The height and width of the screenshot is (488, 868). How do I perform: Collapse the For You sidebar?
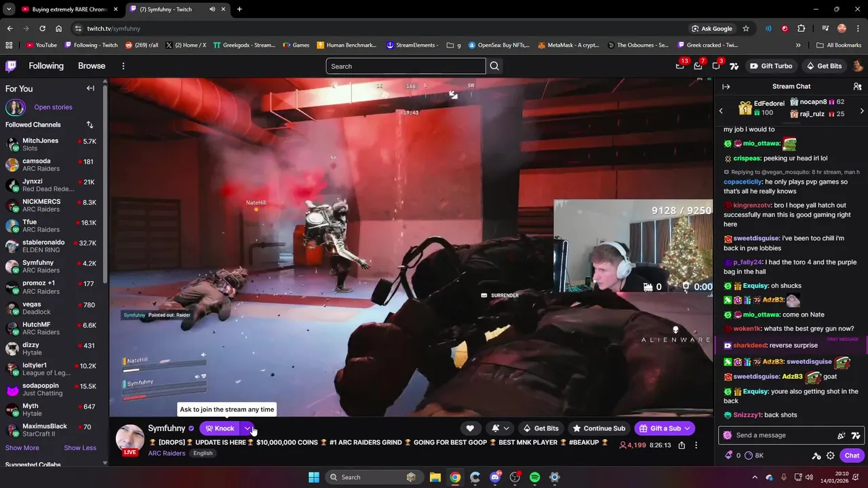tap(90, 88)
